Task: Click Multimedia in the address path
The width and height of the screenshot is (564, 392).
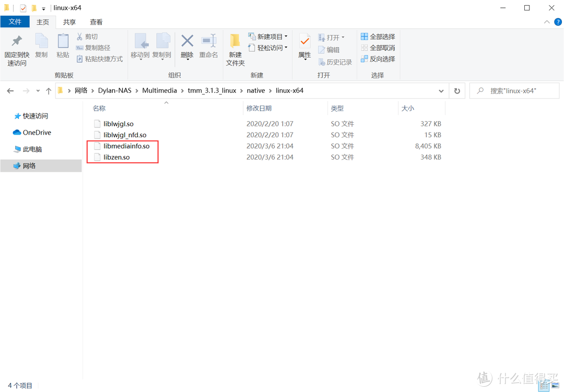Action: (159, 91)
